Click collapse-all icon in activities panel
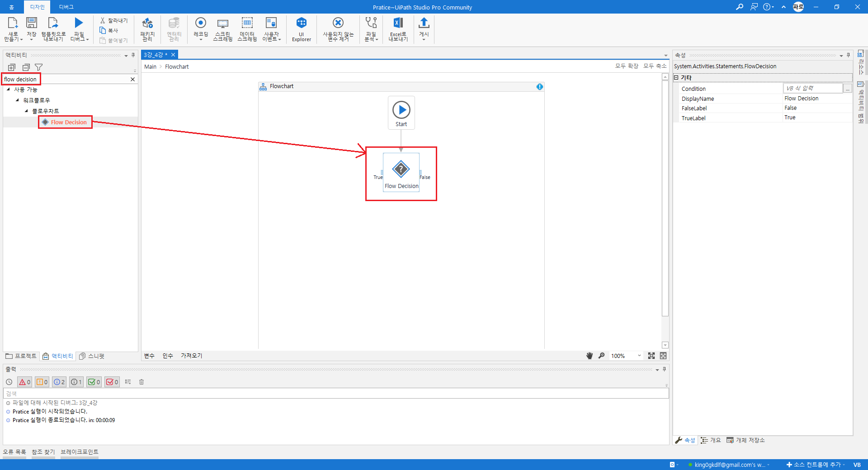 [x=26, y=67]
